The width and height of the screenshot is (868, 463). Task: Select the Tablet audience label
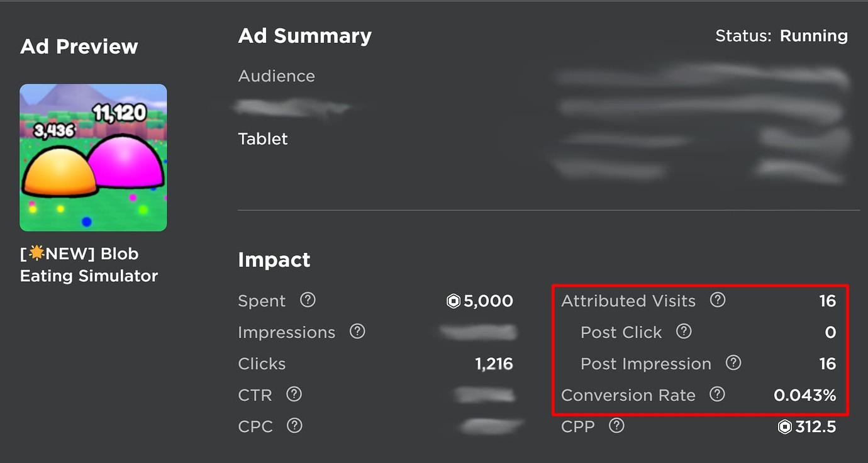click(263, 139)
